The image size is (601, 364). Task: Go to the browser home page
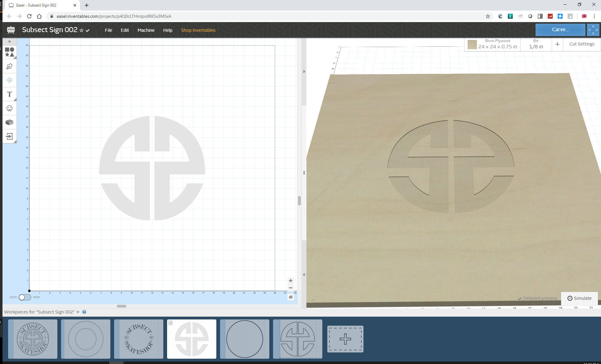coord(39,16)
